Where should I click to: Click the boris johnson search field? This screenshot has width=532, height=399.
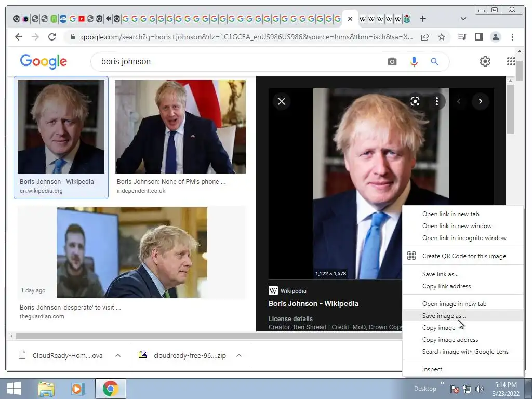[237, 62]
